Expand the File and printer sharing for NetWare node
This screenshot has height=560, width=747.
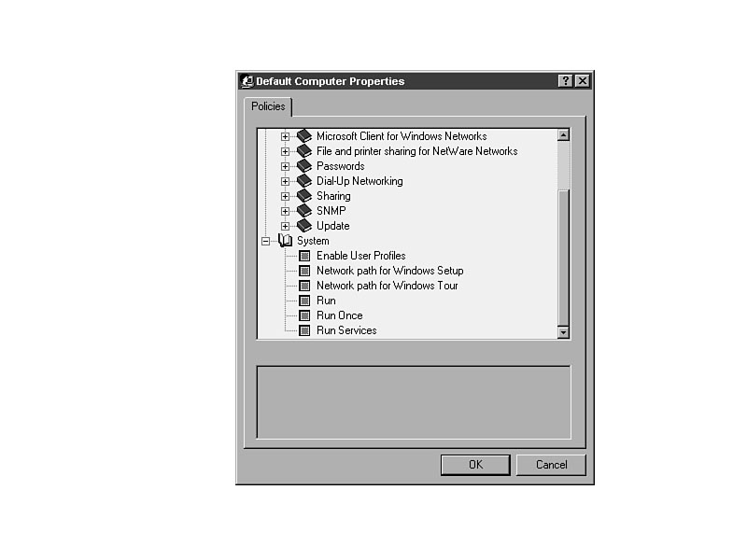(x=285, y=151)
